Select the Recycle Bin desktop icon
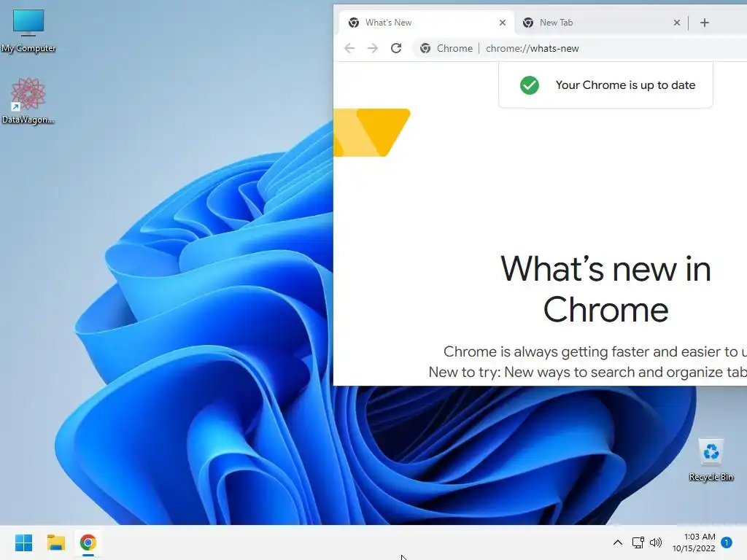This screenshot has height=560, width=747. (711, 460)
